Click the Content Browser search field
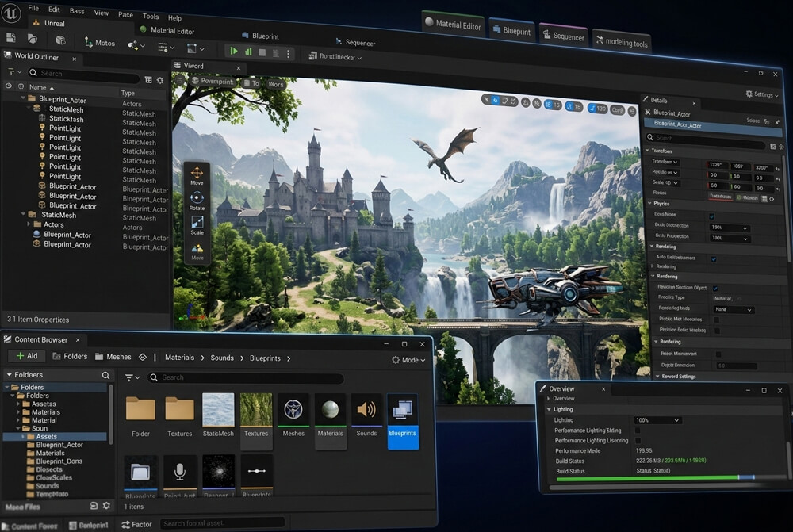 coord(246,377)
